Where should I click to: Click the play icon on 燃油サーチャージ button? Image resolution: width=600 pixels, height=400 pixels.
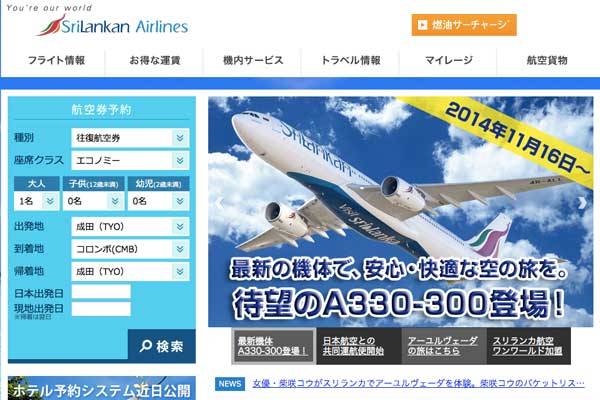click(422, 25)
